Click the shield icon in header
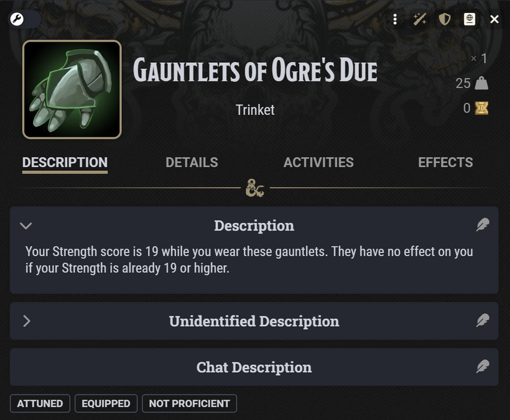The height and width of the screenshot is (420, 510). point(444,19)
